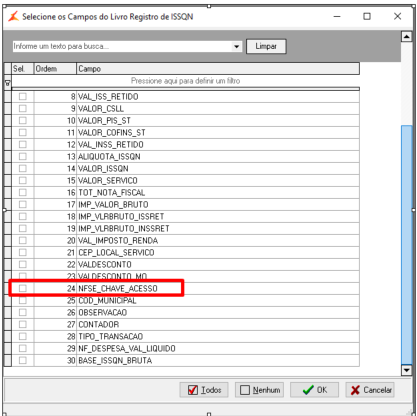Focus the search text input field
417x416 pixels.
(x=122, y=46)
